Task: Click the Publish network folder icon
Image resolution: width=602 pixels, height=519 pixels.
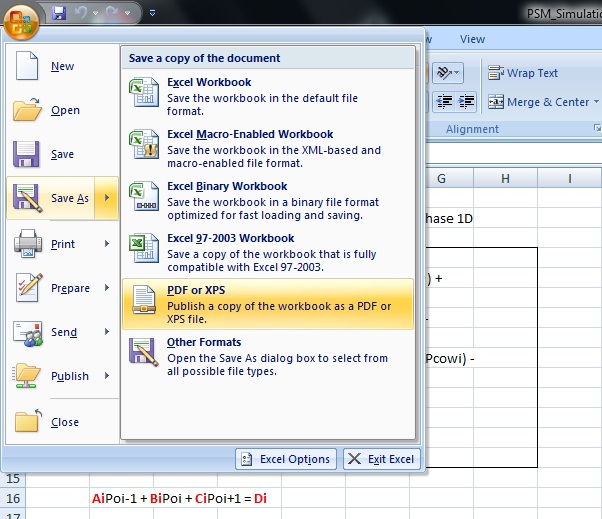Action: (26, 375)
